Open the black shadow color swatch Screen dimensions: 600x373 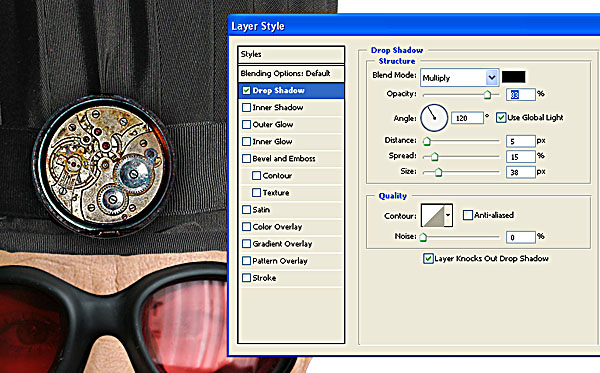514,77
